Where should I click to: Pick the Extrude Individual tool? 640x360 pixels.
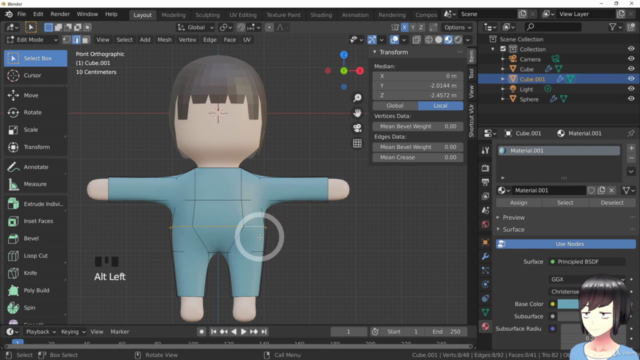pos(36,204)
